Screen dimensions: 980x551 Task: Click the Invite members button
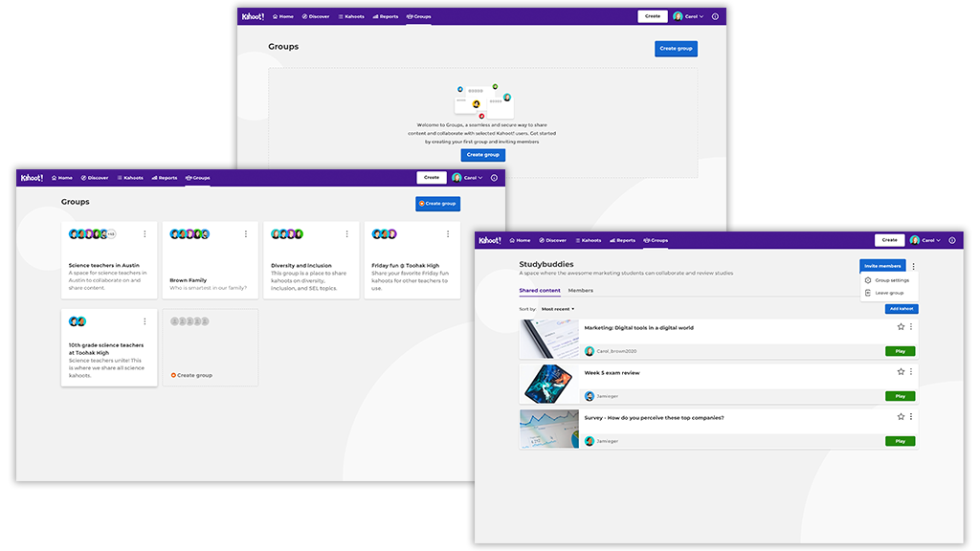882,266
